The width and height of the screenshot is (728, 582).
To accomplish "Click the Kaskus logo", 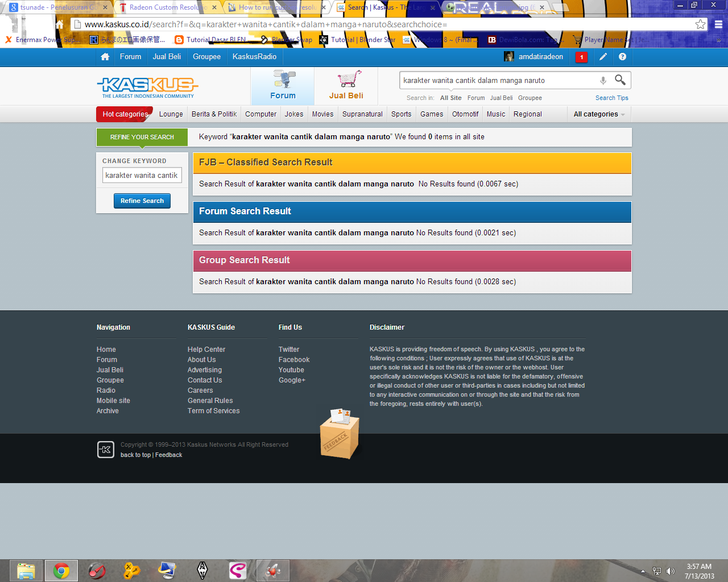I will click(x=148, y=88).
